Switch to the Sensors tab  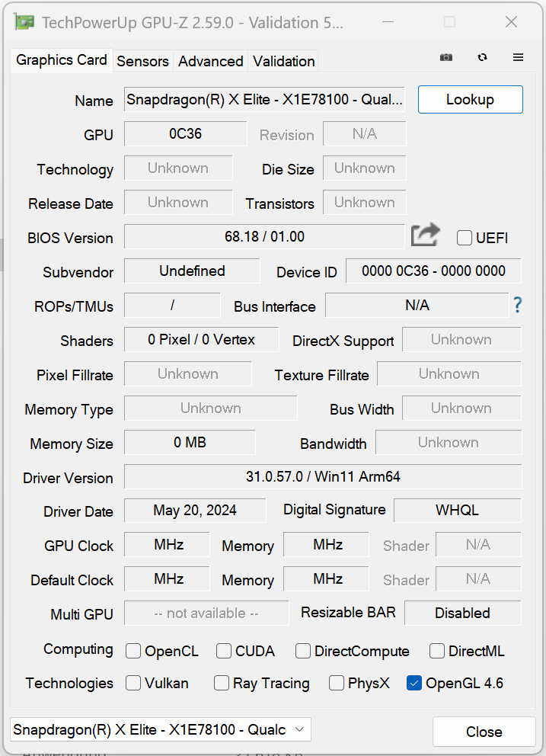pos(142,61)
